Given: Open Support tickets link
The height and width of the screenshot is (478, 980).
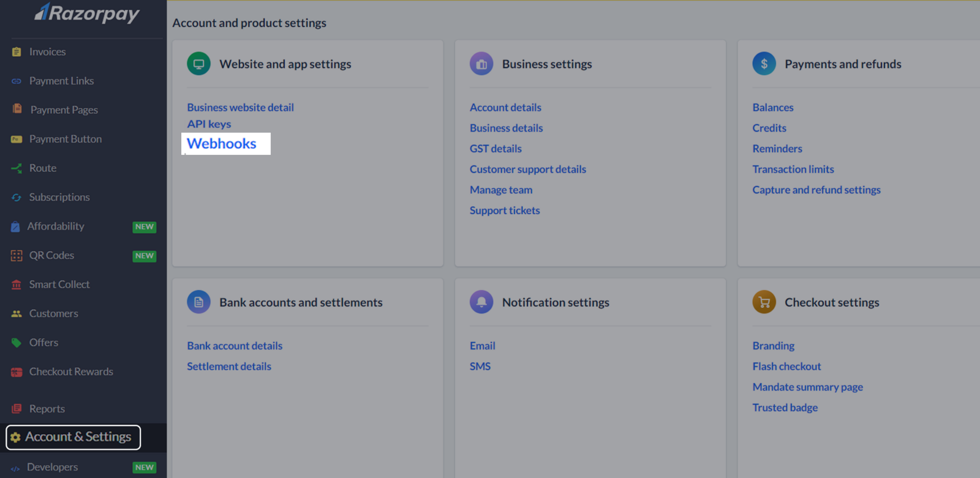Looking at the screenshot, I should pos(505,211).
